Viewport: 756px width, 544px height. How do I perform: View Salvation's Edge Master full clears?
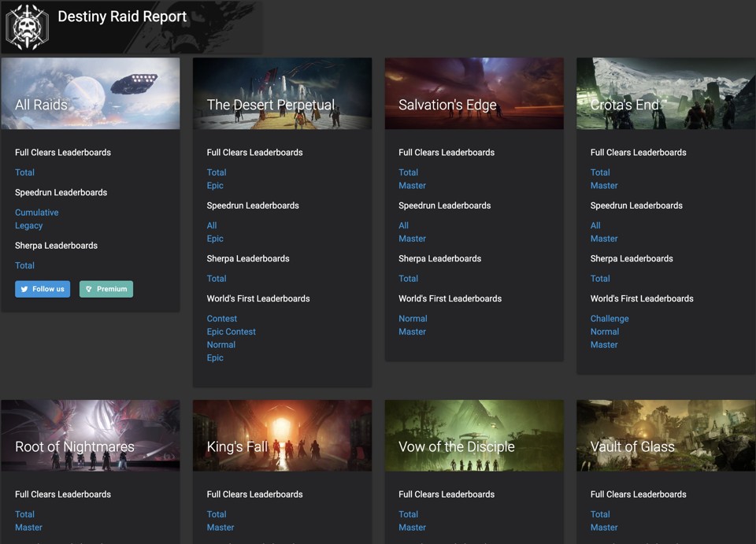click(x=412, y=186)
